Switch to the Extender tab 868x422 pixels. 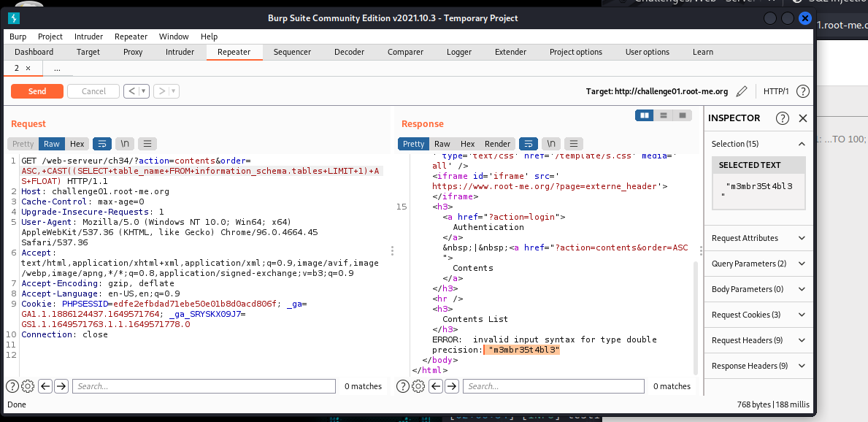510,52
